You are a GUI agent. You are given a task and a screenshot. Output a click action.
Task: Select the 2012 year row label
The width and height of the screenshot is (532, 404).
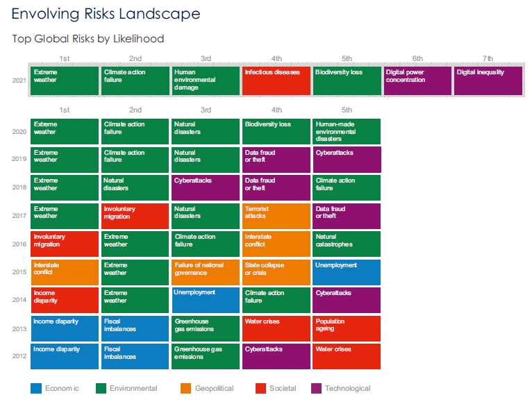coord(19,357)
